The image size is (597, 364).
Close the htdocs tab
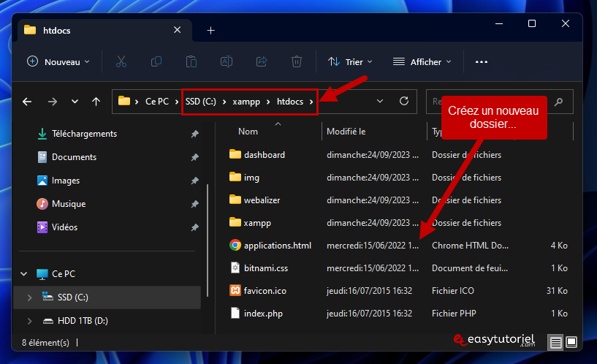tap(178, 30)
